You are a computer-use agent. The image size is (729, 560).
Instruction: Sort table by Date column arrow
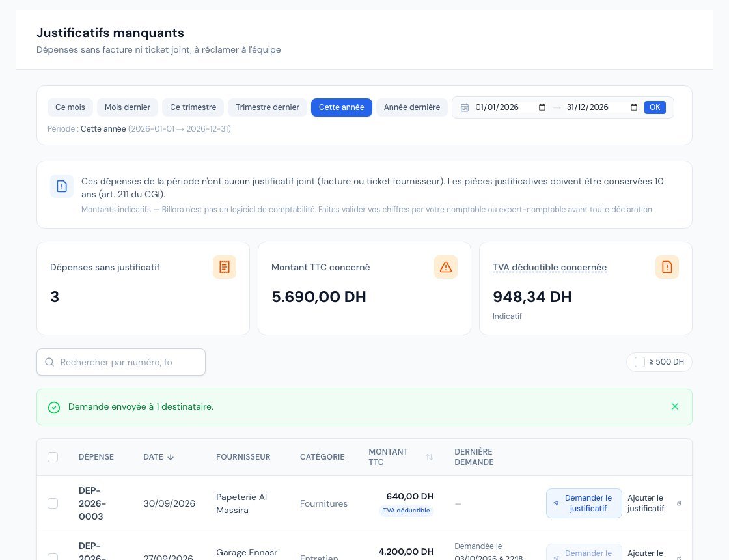pyautogui.click(x=171, y=457)
